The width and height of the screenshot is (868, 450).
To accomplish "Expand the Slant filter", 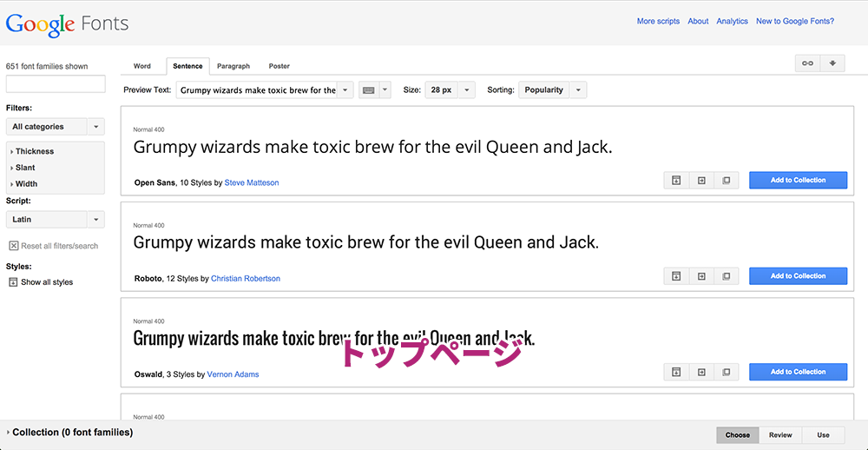I will 23,168.
